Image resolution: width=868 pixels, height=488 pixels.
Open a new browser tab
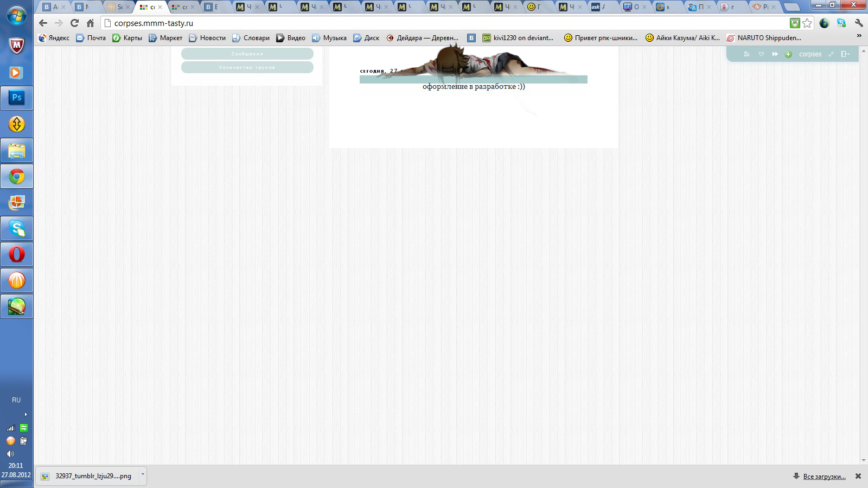point(793,8)
